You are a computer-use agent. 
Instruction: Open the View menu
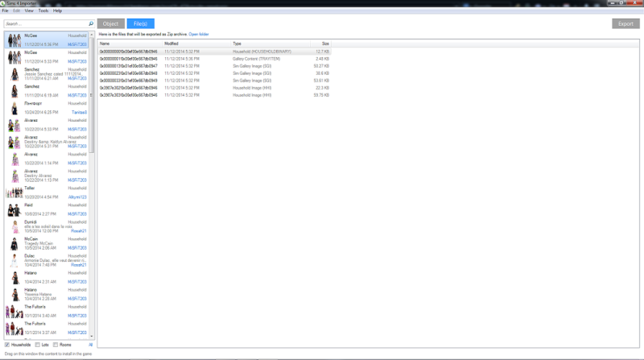point(29,10)
